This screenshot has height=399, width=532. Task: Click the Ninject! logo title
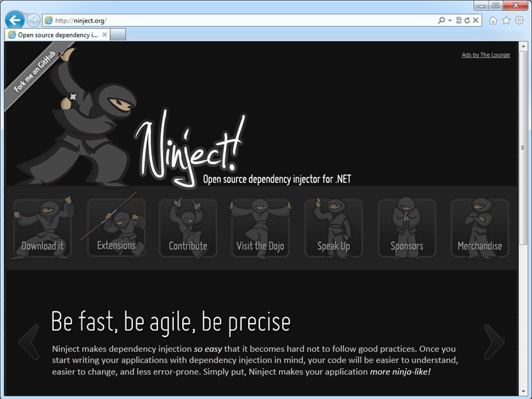(190, 149)
